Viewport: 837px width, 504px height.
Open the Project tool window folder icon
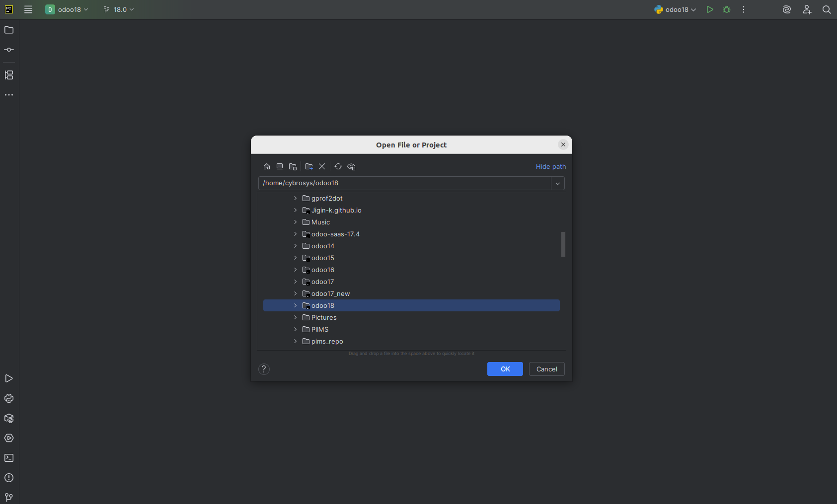pyautogui.click(x=9, y=30)
